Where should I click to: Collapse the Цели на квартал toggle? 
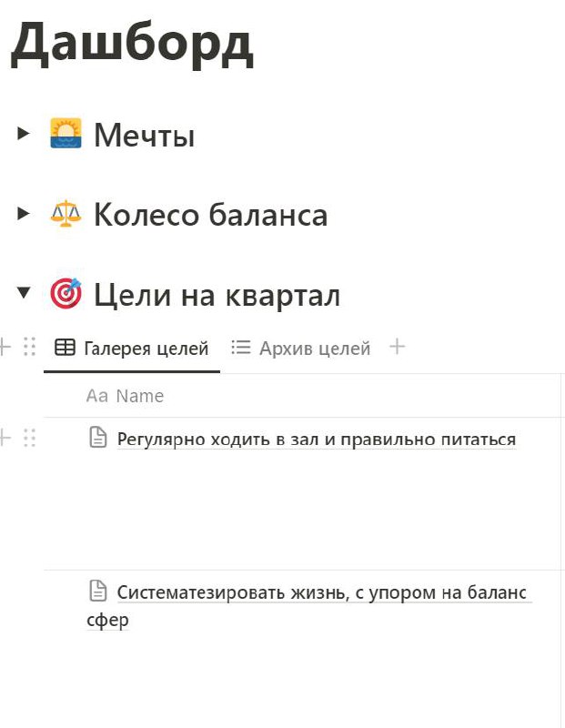point(24,292)
